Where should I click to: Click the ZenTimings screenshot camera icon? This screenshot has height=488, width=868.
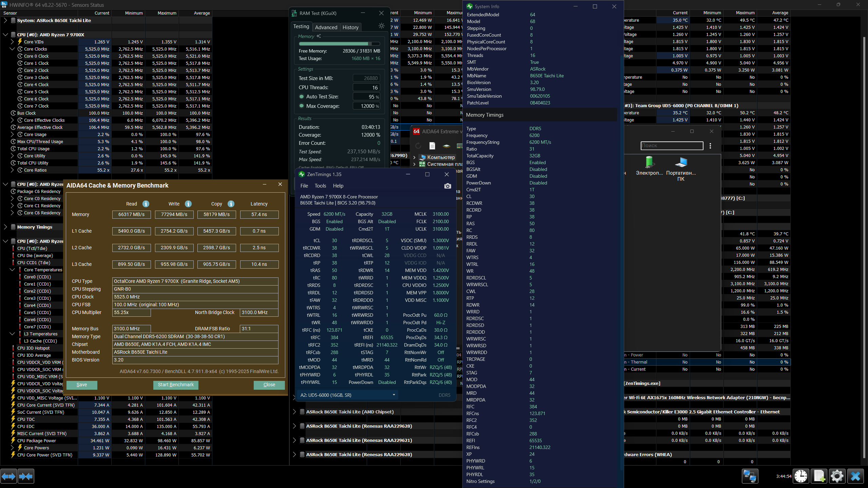[447, 186]
